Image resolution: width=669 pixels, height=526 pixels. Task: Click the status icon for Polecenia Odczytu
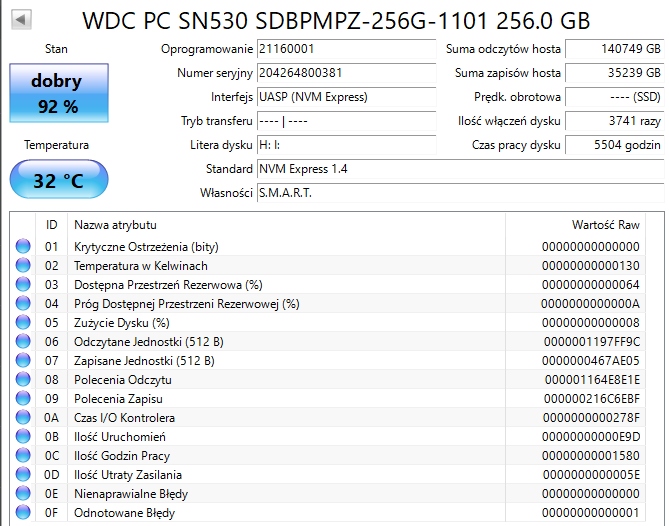tap(23, 379)
